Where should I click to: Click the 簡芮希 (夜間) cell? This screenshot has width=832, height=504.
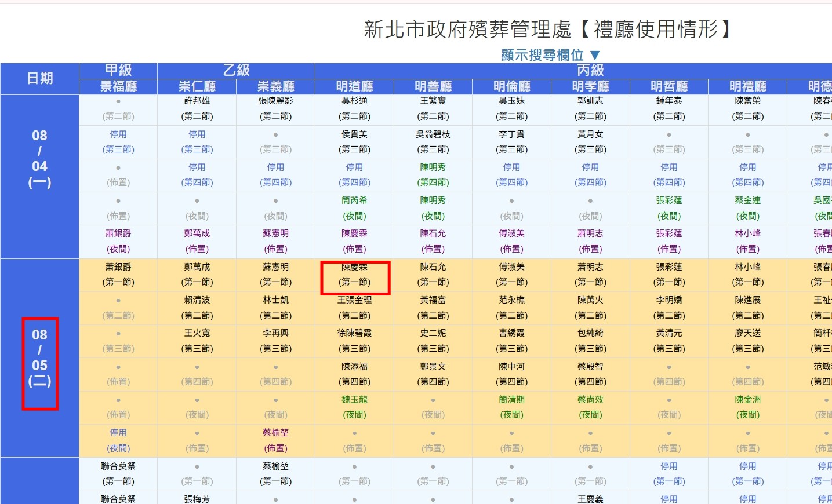tap(355, 208)
